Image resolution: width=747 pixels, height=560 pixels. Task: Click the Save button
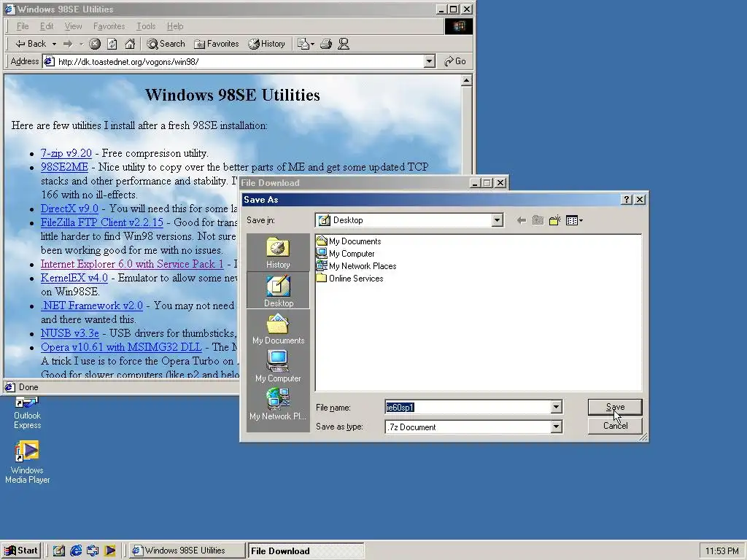615,407
